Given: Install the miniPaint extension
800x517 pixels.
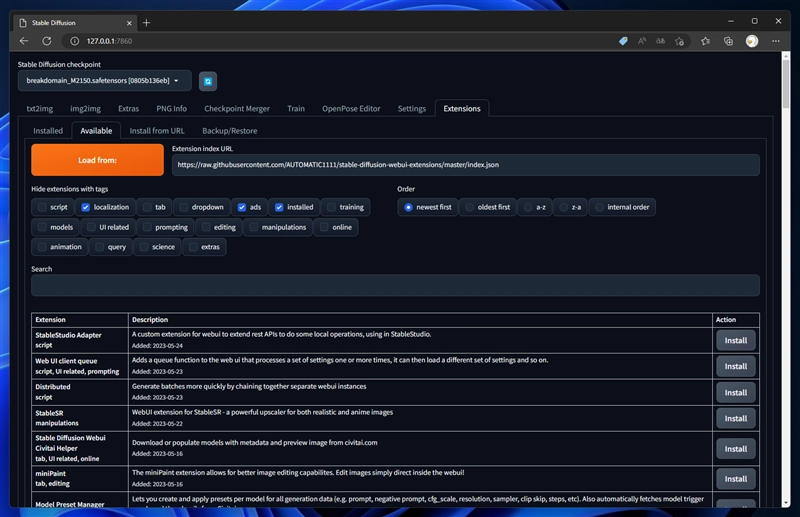Looking at the screenshot, I should tap(736, 479).
